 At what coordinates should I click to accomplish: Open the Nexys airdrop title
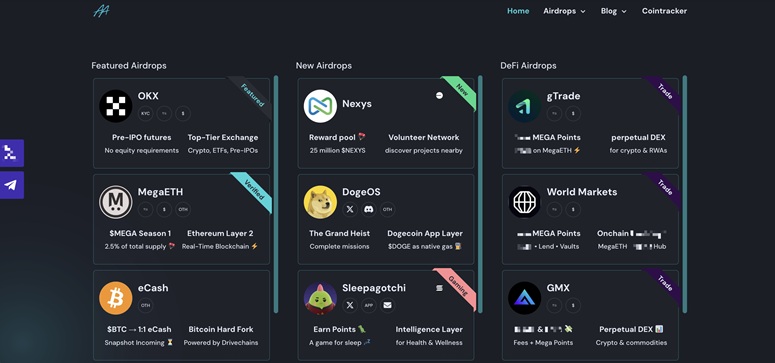click(x=357, y=104)
